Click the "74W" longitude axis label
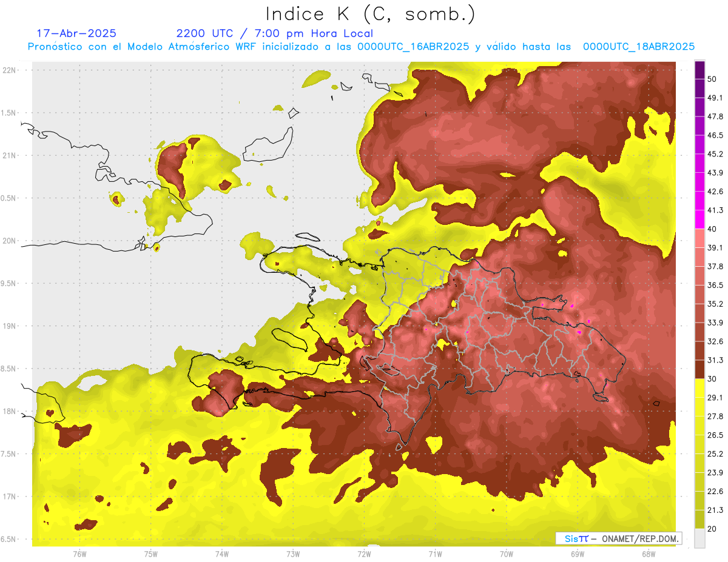This screenshot has width=728, height=562. 222,554
